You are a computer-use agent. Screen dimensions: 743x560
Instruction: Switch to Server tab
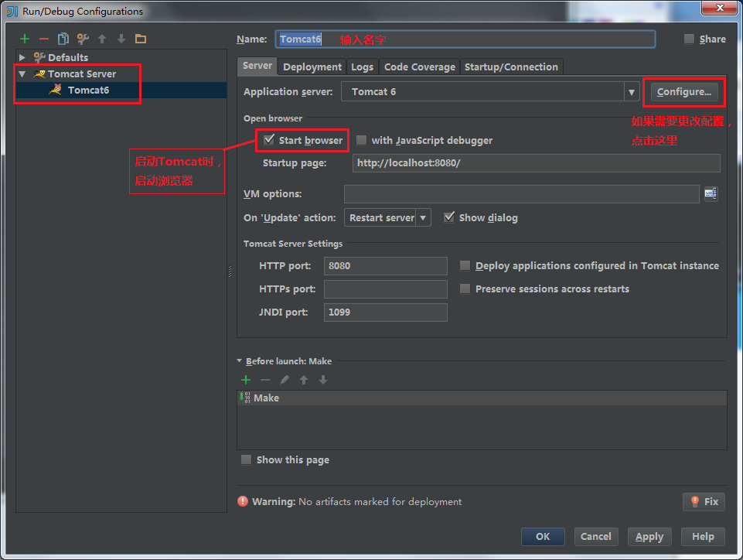pyautogui.click(x=257, y=66)
